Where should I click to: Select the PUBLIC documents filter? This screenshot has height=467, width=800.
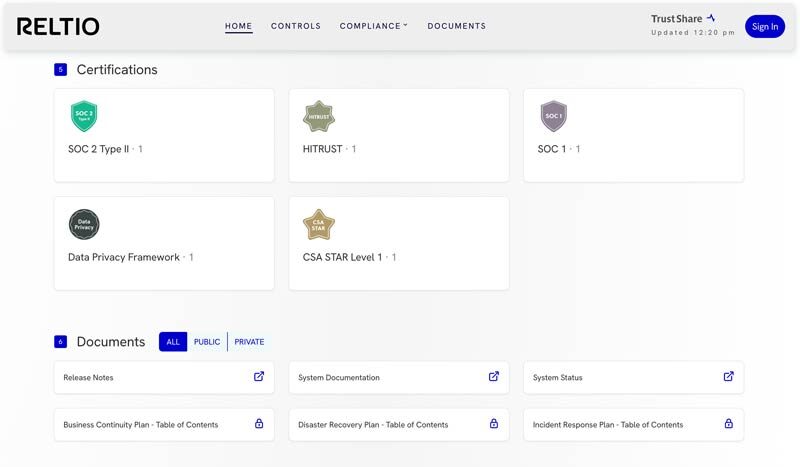tap(207, 342)
